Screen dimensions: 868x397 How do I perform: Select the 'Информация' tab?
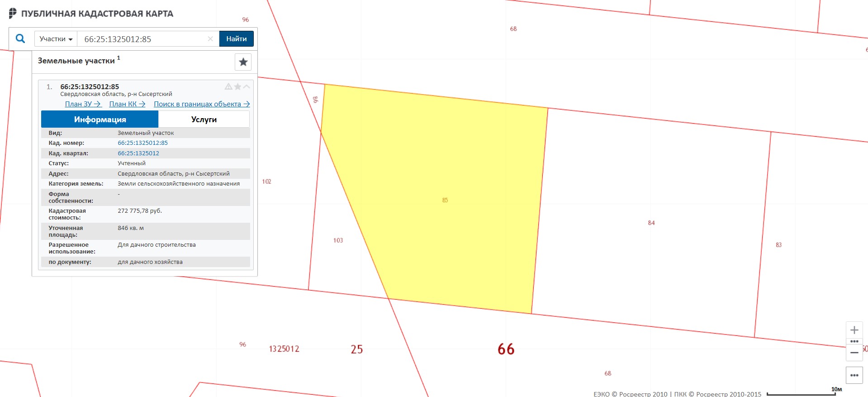100,120
